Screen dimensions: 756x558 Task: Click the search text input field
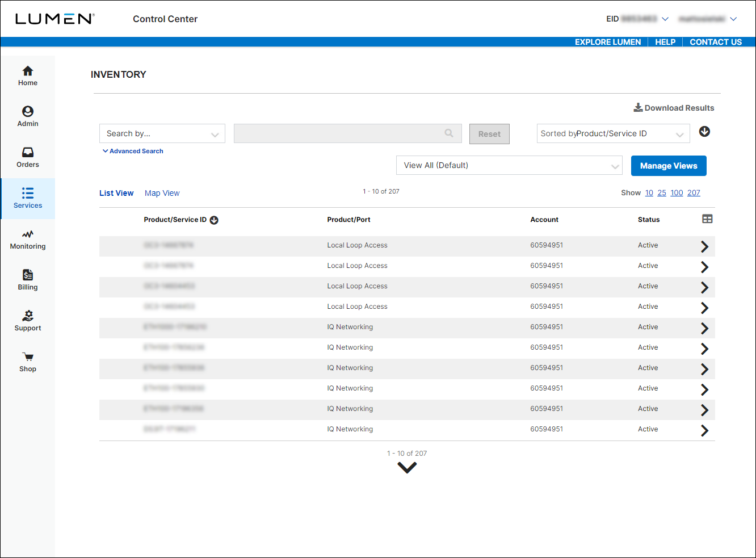pos(348,133)
